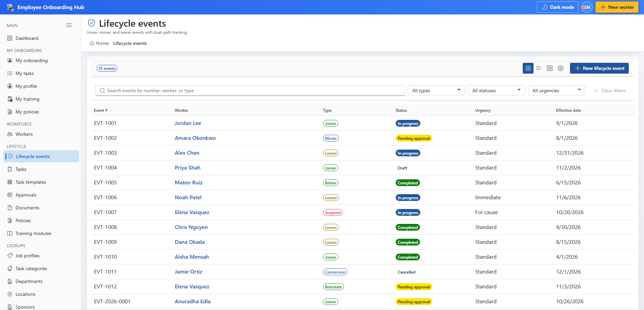Switch to grid table view icon

[528, 68]
